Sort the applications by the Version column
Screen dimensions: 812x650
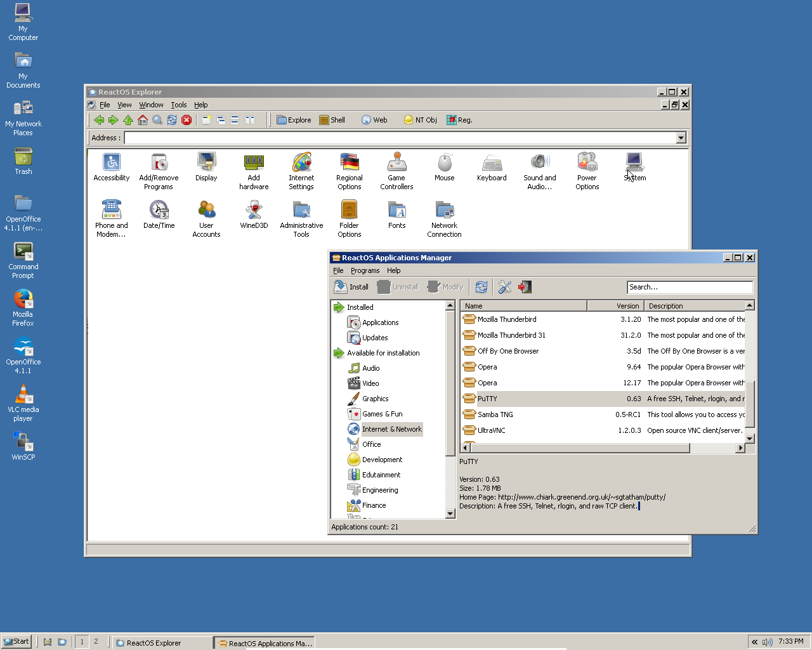click(615, 306)
